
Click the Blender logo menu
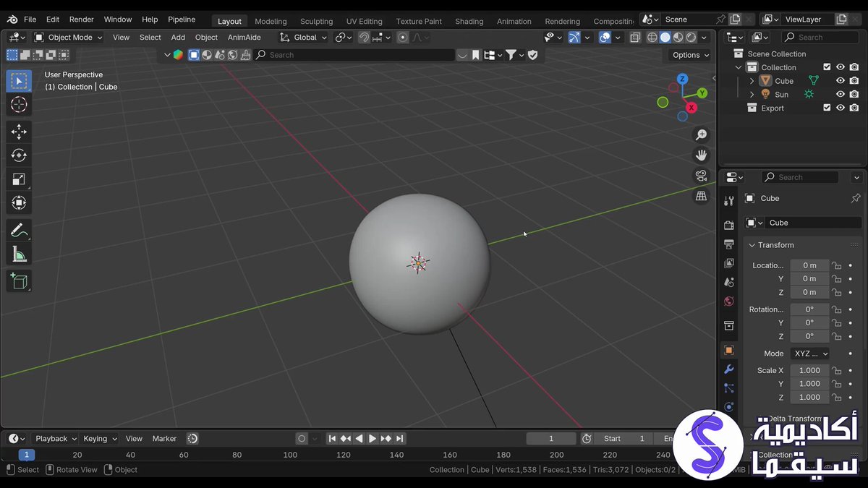coord(13,20)
